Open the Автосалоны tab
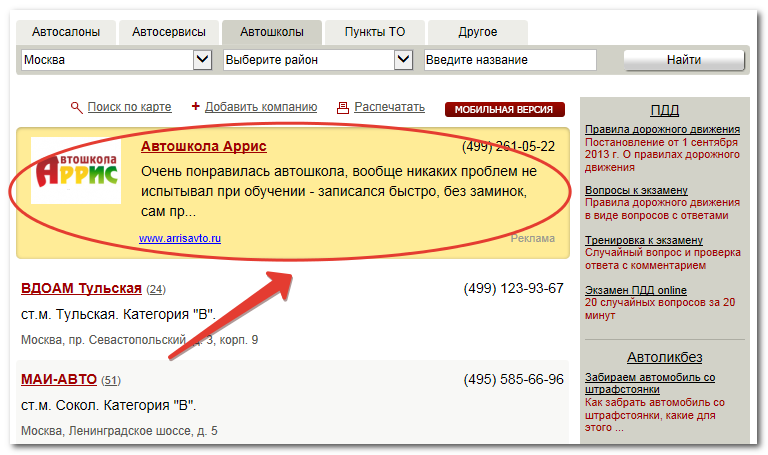Viewport: 768px width, 455px height. point(66,32)
